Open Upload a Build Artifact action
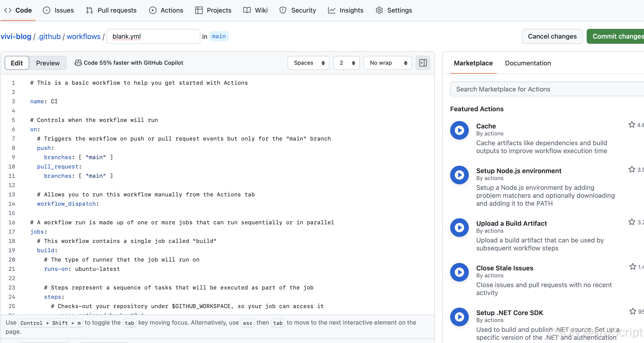This screenshot has height=343, width=644. (x=511, y=223)
